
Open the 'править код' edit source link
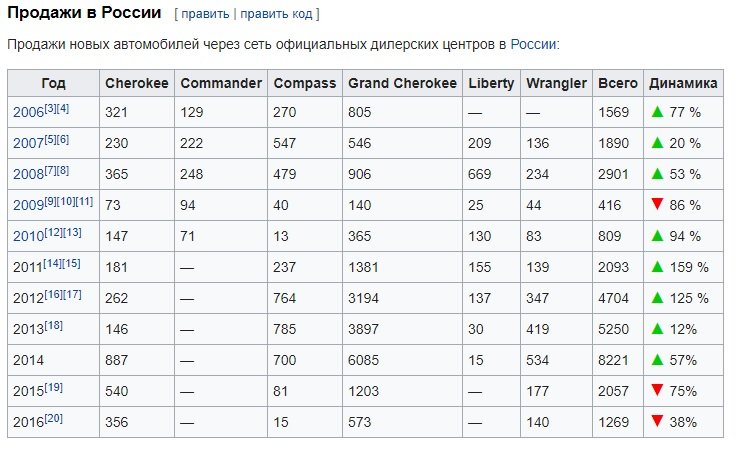point(276,14)
